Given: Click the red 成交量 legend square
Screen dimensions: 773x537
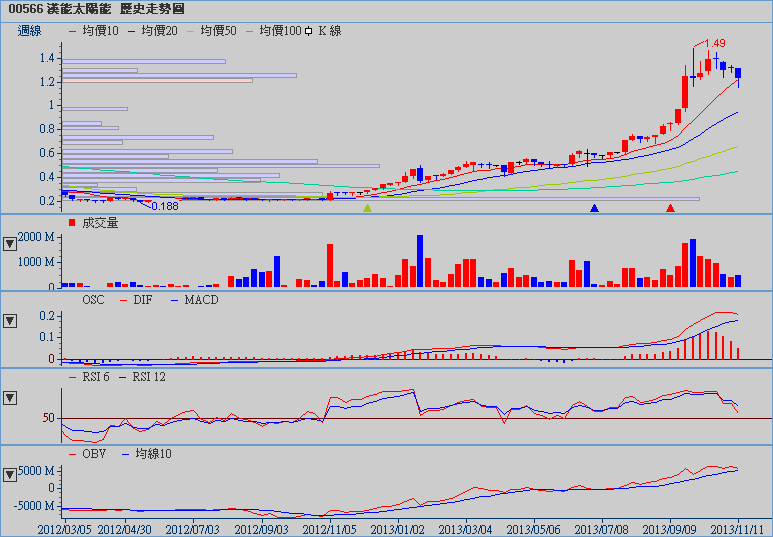Looking at the screenshot, I should [x=72, y=223].
